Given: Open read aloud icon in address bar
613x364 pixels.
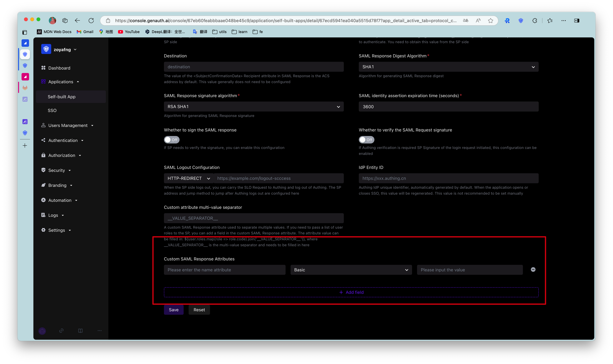Looking at the screenshot, I should click(x=478, y=21).
